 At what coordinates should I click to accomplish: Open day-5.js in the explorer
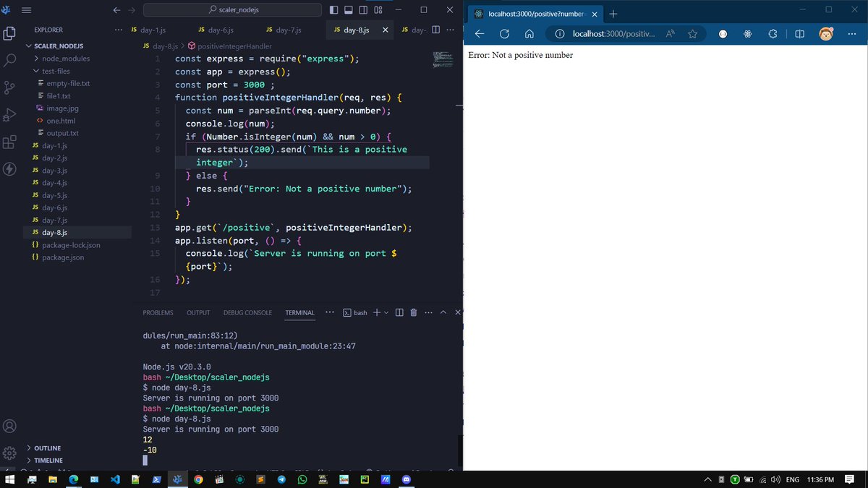54,195
